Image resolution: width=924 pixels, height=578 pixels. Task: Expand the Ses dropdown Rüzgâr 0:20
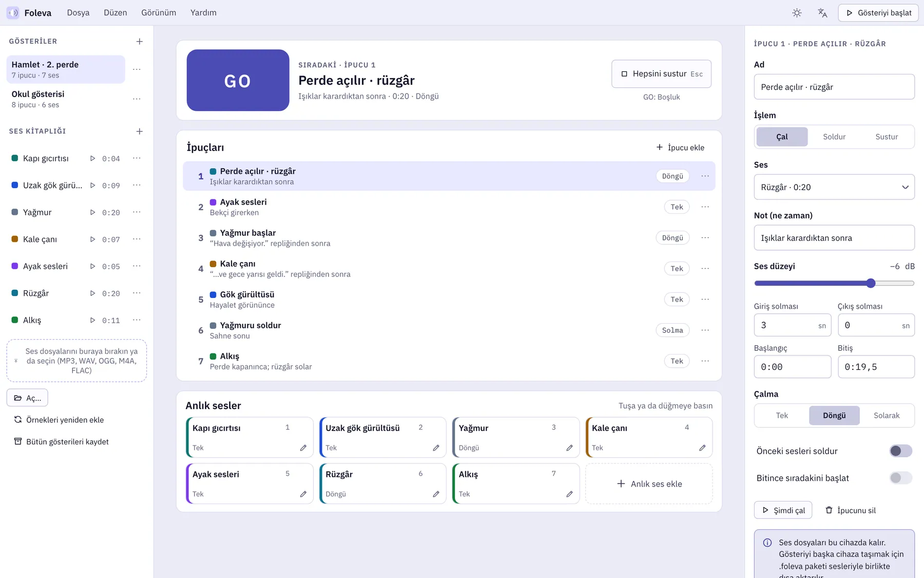pos(834,188)
